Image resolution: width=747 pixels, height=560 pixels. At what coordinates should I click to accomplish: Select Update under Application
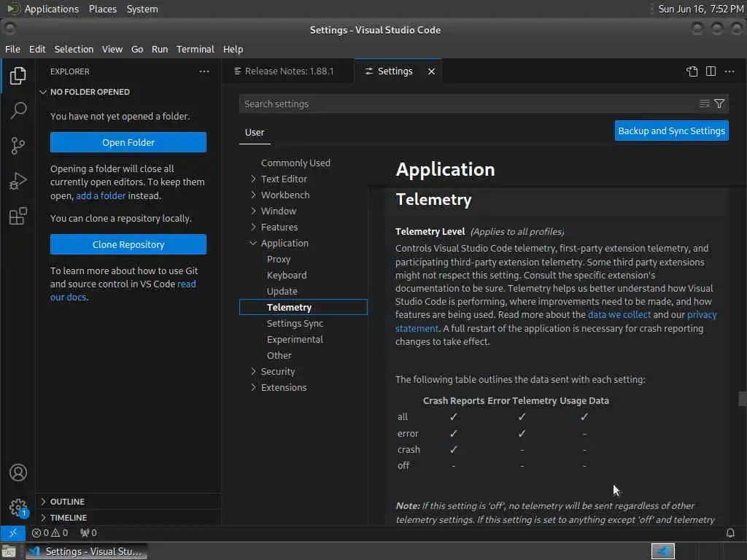coord(282,292)
